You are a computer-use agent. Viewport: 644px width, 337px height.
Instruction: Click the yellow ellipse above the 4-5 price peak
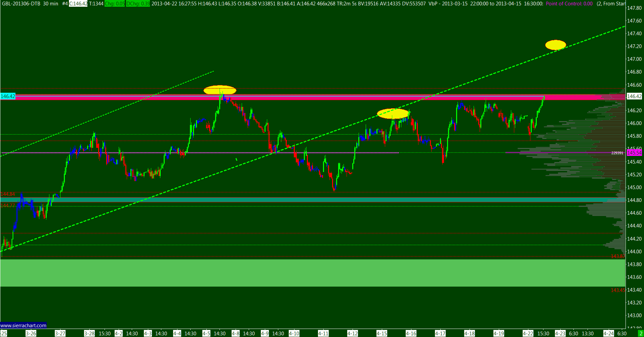(x=220, y=90)
